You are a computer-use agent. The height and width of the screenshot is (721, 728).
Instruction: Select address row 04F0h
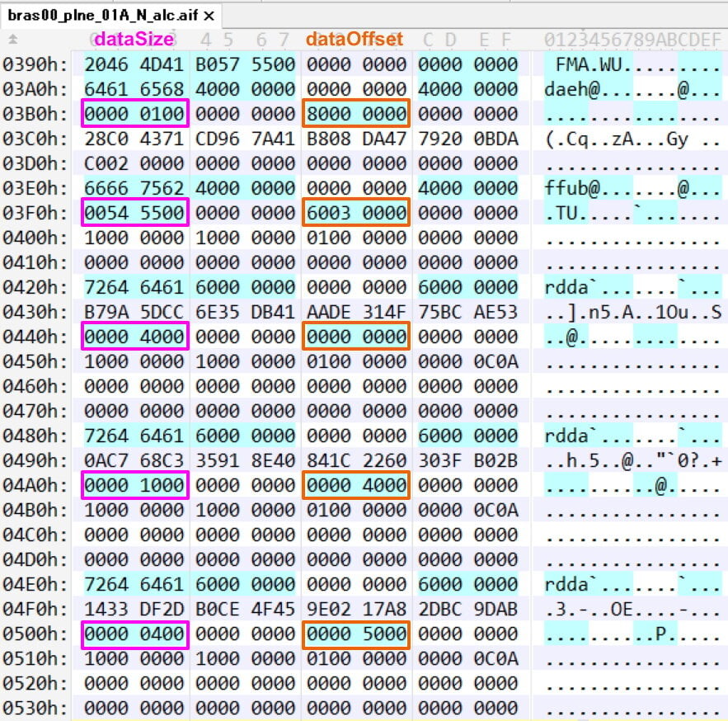pyautogui.click(x=35, y=609)
